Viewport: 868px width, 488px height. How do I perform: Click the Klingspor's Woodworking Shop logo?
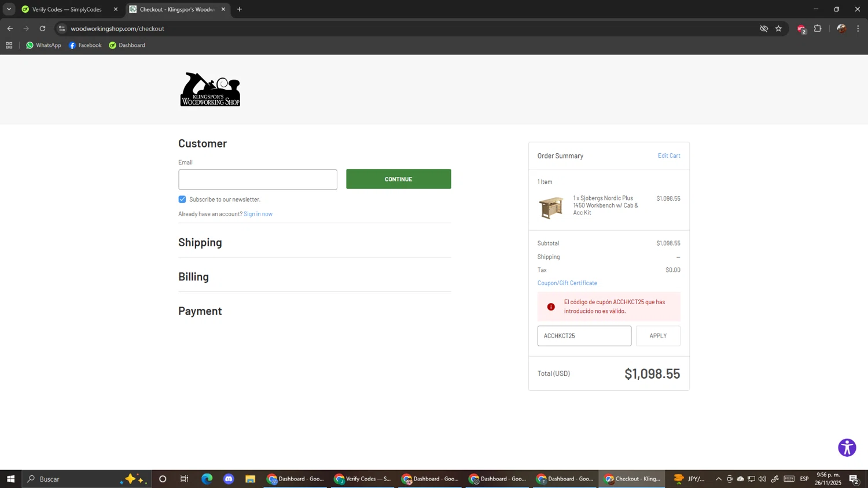coord(210,89)
